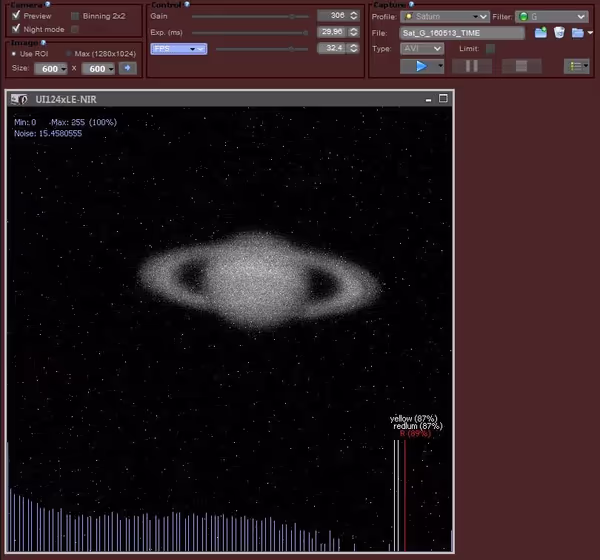Click the Min: 0 Max: 255 readout

(65, 122)
